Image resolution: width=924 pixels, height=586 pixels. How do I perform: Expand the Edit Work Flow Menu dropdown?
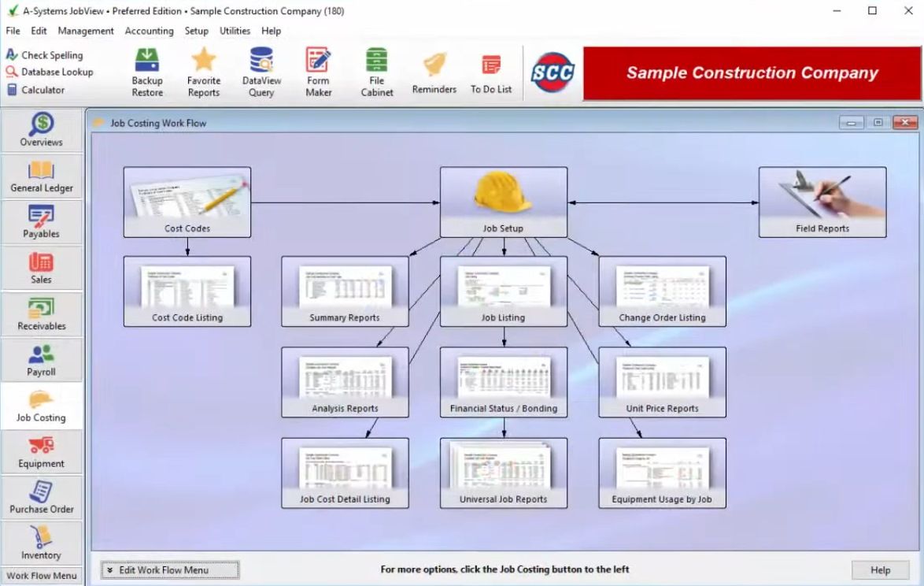[170, 570]
